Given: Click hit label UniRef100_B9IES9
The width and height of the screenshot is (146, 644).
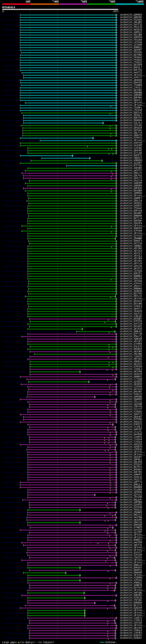Looking at the screenshot, I should 131,30.
